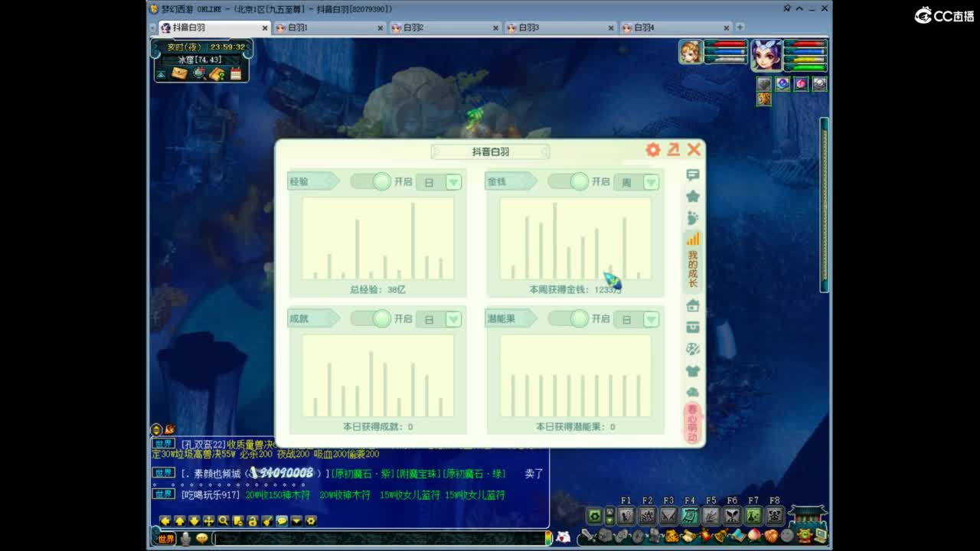Click the player character portrait
Viewport: 980px width, 551px height.
click(x=766, y=55)
